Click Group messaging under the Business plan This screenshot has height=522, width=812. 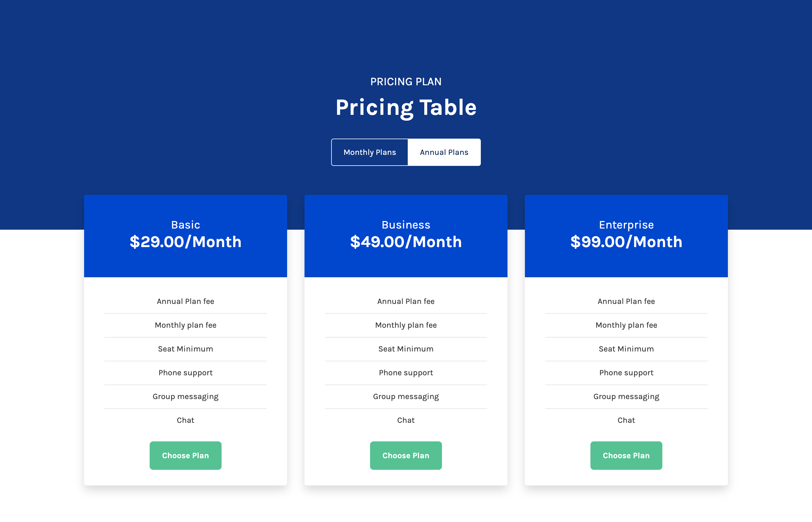pos(406,396)
